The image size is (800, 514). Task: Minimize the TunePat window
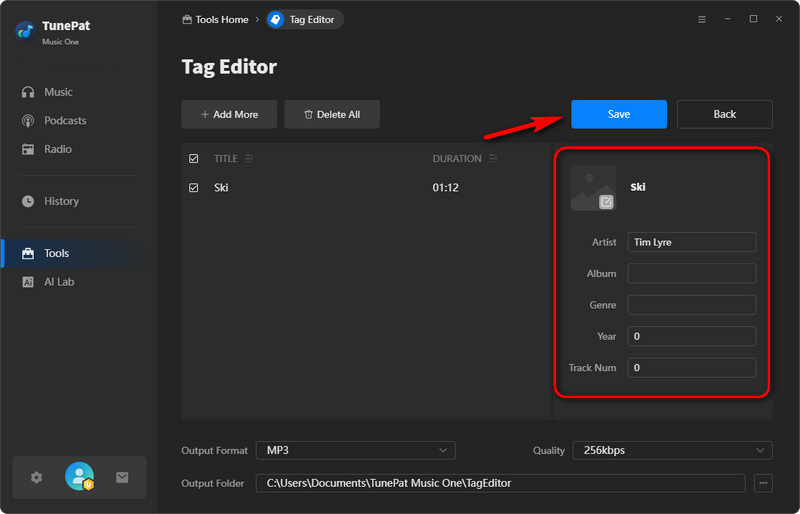[x=728, y=19]
